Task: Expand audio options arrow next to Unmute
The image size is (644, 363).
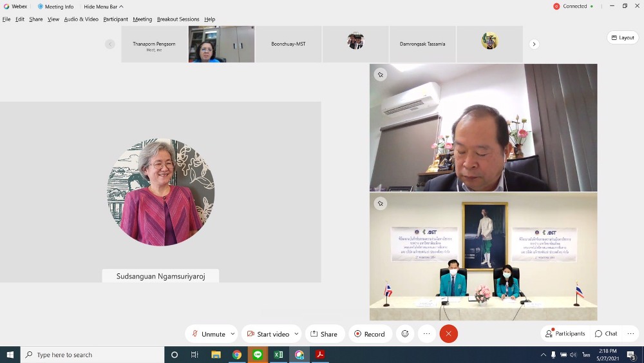Action: 232,334
